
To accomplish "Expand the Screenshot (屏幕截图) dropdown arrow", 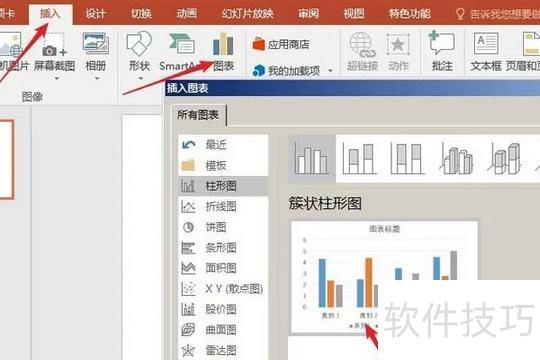I will (57, 79).
